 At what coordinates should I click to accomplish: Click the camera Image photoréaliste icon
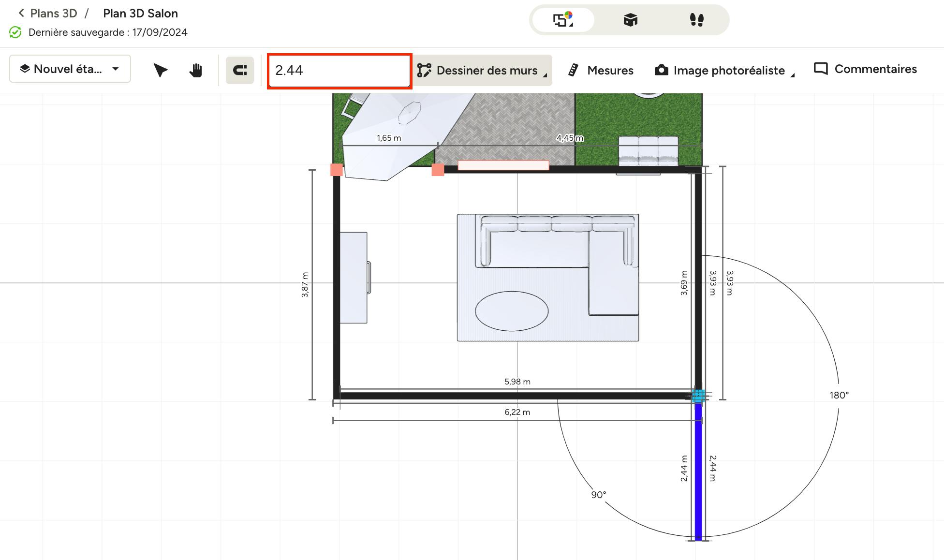[x=661, y=70]
